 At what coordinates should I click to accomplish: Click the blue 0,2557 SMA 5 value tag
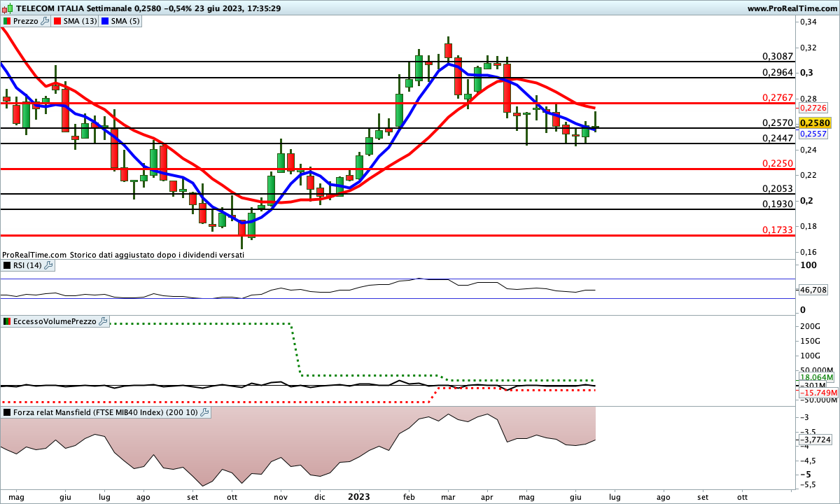coord(813,134)
